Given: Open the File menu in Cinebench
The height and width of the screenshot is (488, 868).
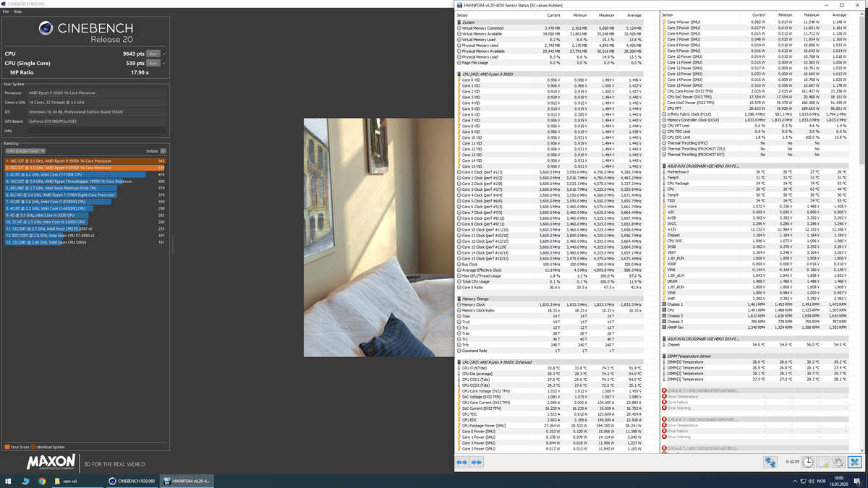Looking at the screenshot, I should (x=6, y=12).
